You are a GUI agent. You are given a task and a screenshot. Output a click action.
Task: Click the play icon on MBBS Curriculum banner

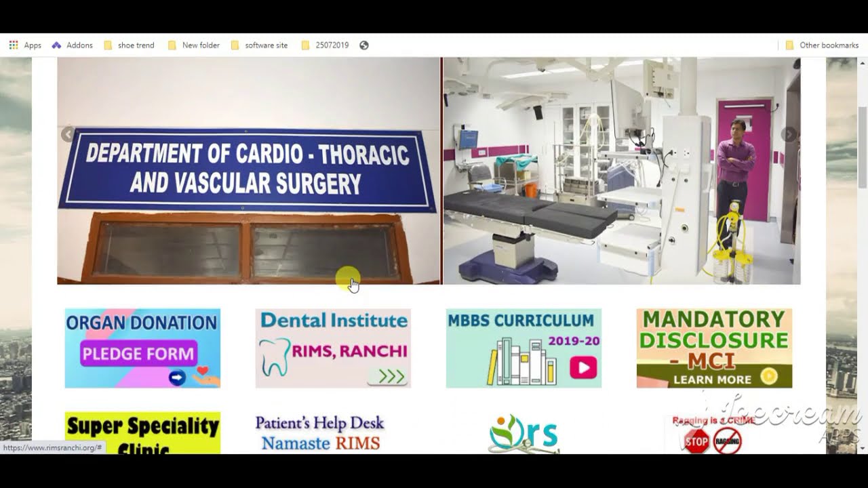[x=583, y=368]
